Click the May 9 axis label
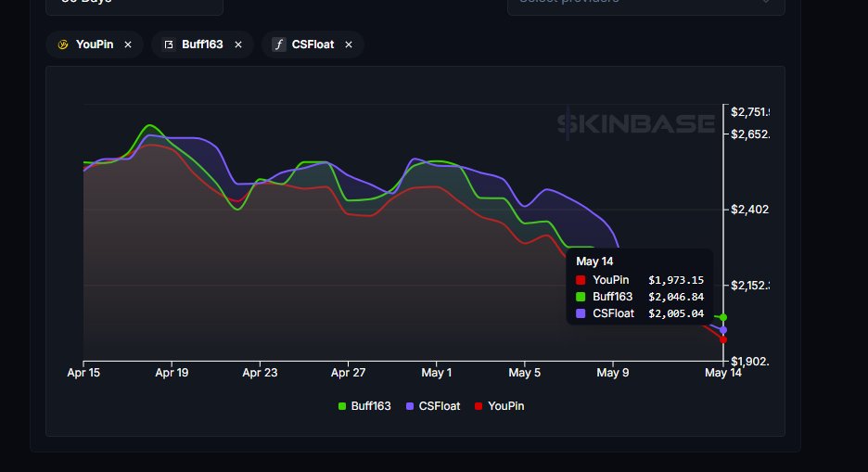 coord(613,373)
